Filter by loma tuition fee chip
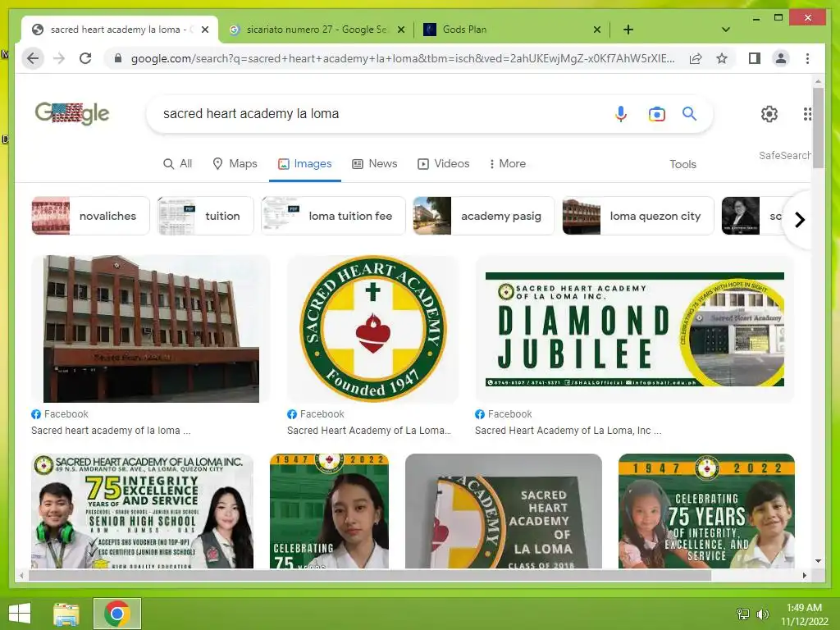Screen dimensions: 840x630 [x=333, y=216]
